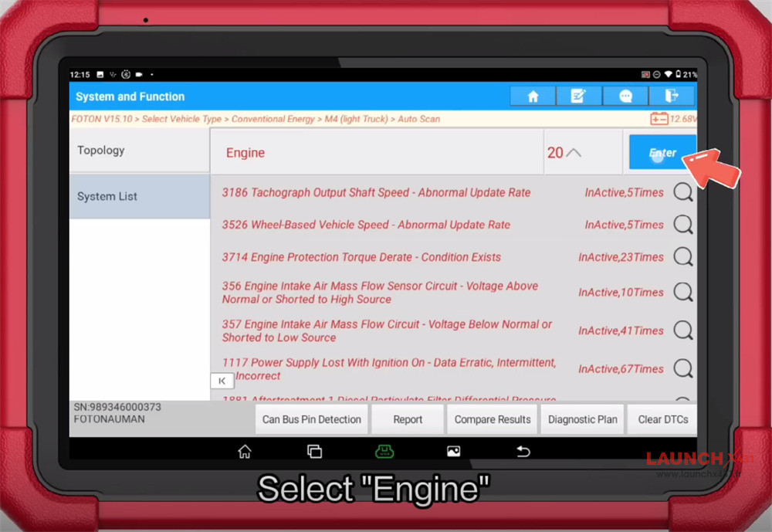
Task: Tap the battery voltage indicator icon
Action: coord(659,119)
